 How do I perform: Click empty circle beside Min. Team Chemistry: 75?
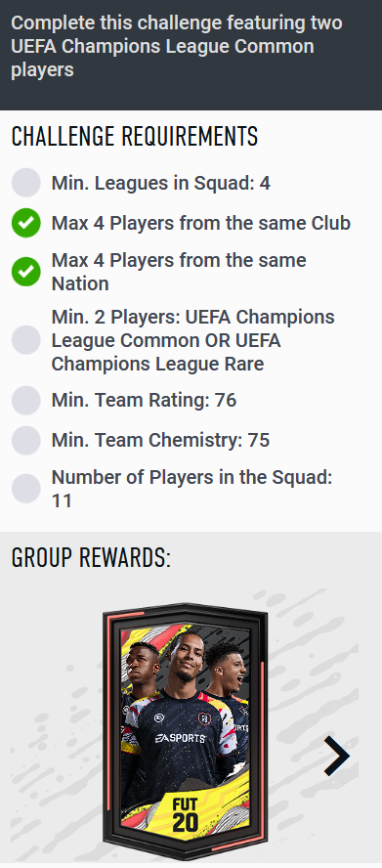26,440
